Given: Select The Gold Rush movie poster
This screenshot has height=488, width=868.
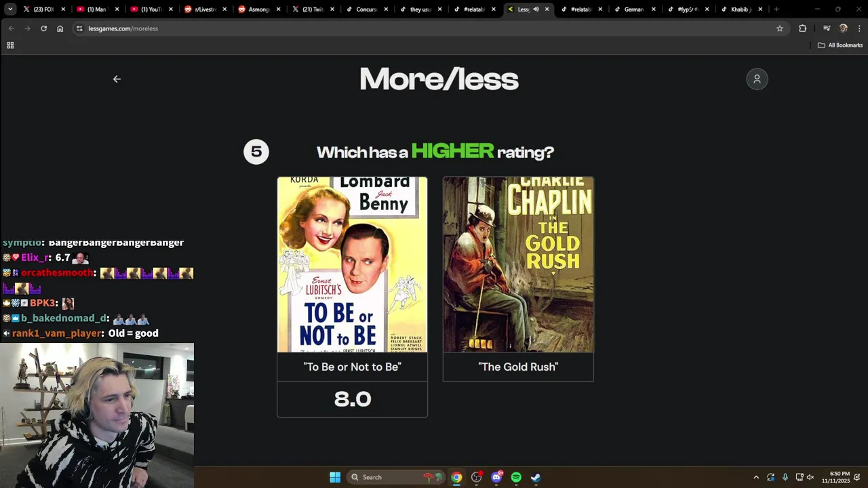Looking at the screenshot, I should pos(518,264).
